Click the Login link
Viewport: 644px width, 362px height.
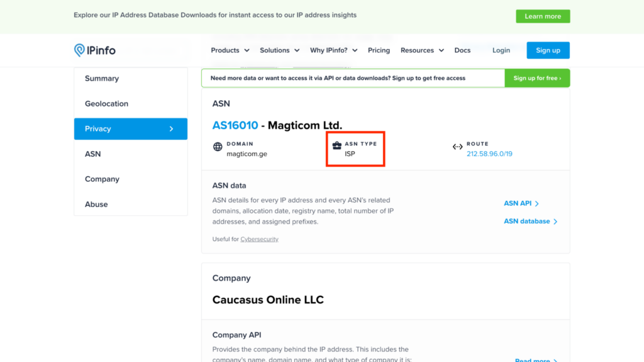pyautogui.click(x=501, y=50)
